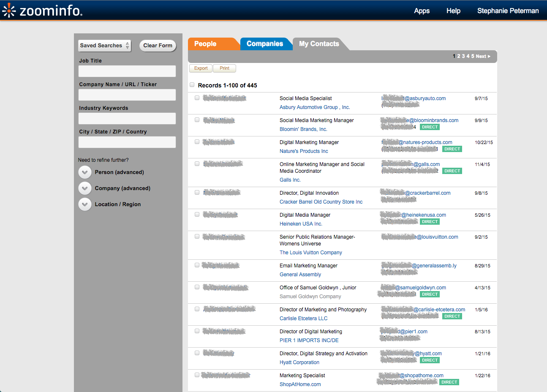This screenshot has width=547, height=392.
Task: Expand Person (advanced) filters
Action: [85, 172]
